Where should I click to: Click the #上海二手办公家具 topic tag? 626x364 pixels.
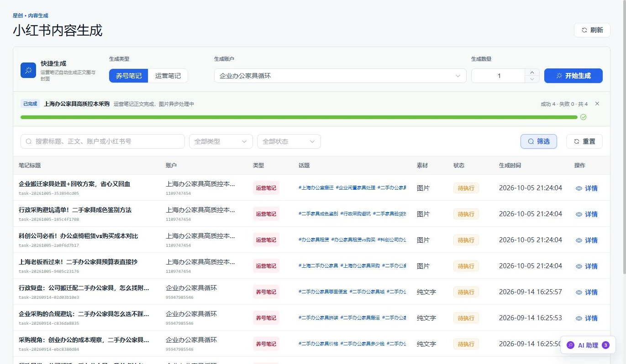pos(318,266)
